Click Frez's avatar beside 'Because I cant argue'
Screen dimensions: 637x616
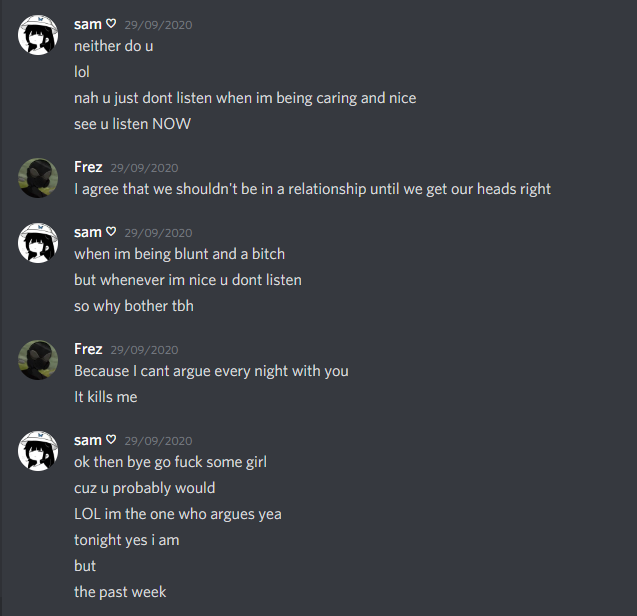point(38,360)
